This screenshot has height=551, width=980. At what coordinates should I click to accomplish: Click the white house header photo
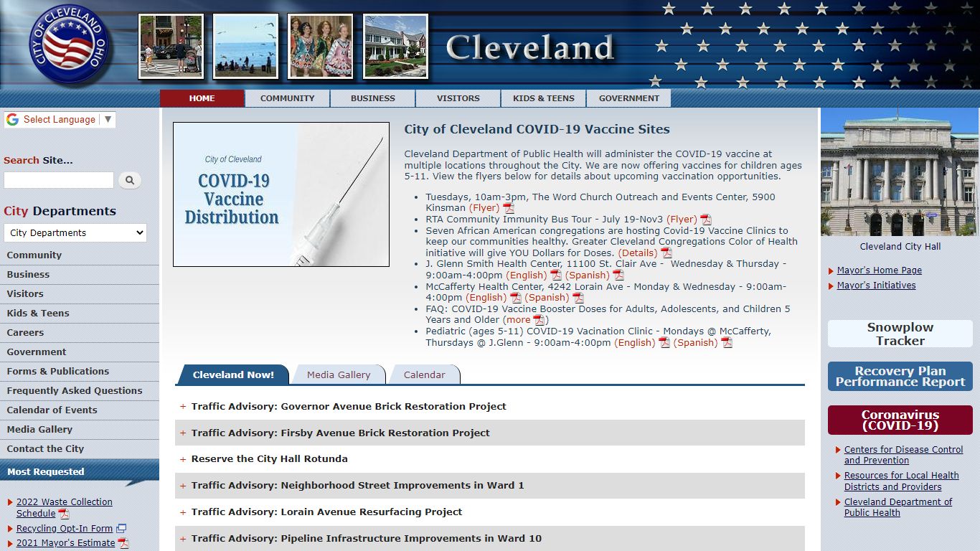[x=395, y=47]
